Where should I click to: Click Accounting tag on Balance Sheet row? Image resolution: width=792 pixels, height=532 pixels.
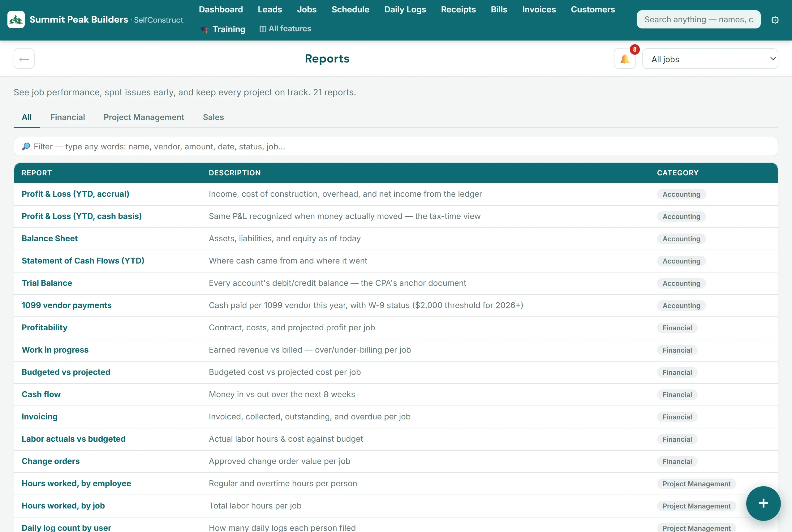[681, 239]
